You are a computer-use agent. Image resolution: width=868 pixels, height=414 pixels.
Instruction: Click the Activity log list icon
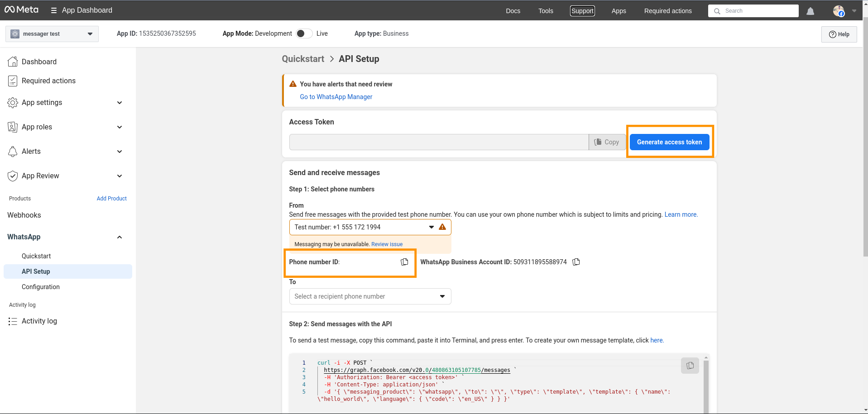click(13, 321)
